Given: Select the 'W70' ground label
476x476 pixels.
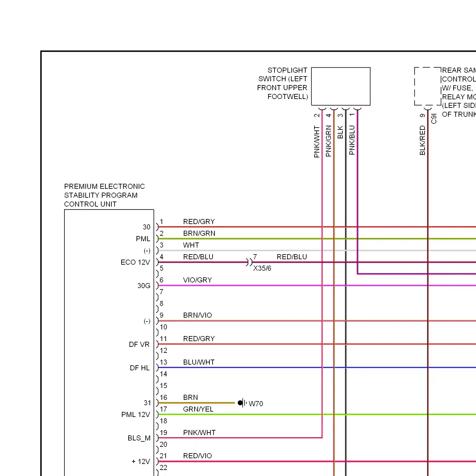Looking at the screenshot, I should click(256, 404).
